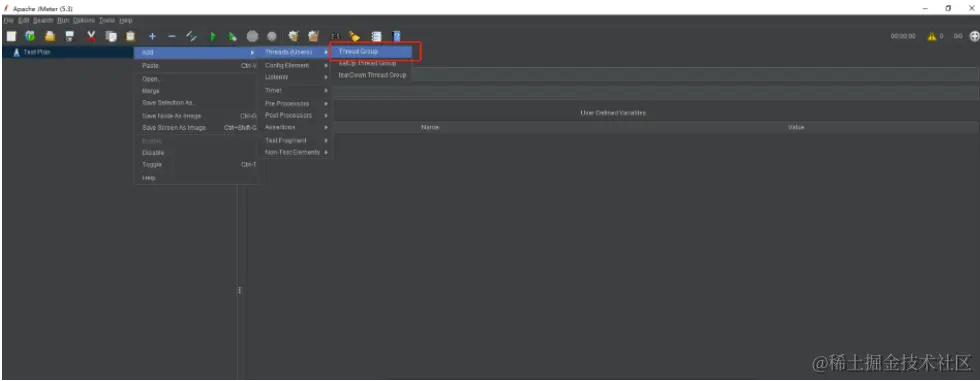980x381 pixels.
Task: Open the Run menu
Action: click(63, 21)
